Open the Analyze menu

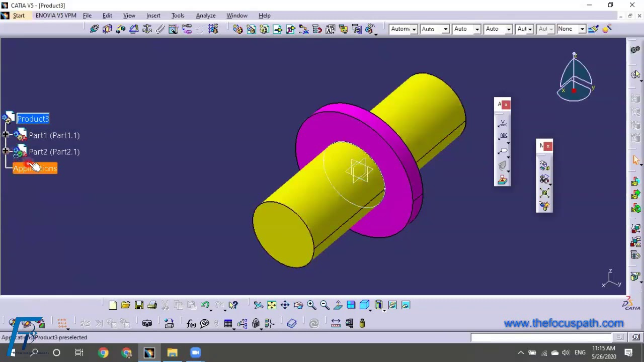[x=206, y=16]
